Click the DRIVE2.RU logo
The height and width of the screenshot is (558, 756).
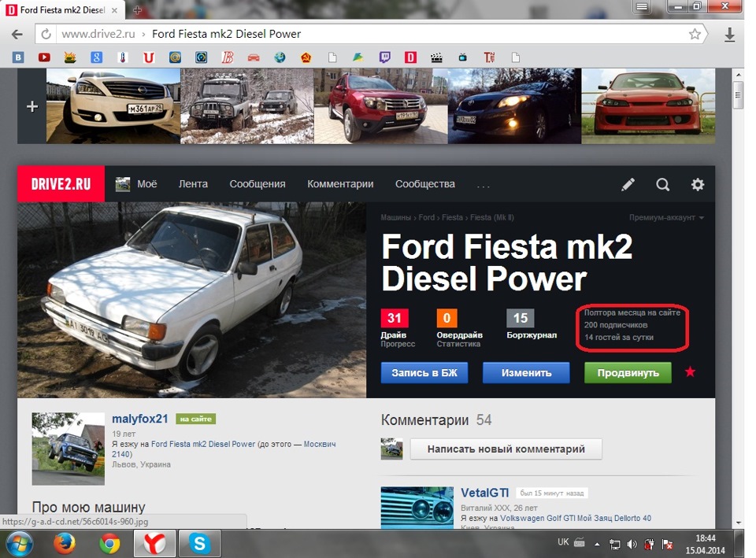click(x=61, y=183)
